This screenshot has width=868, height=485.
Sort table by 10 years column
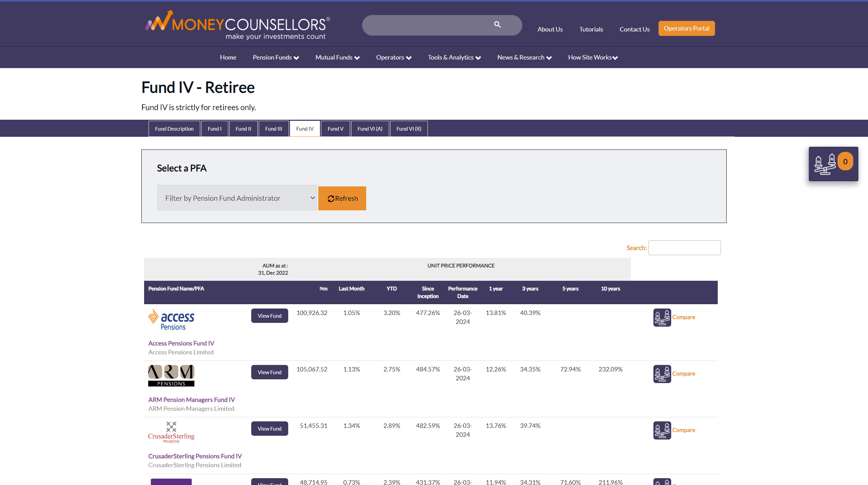[x=611, y=289]
